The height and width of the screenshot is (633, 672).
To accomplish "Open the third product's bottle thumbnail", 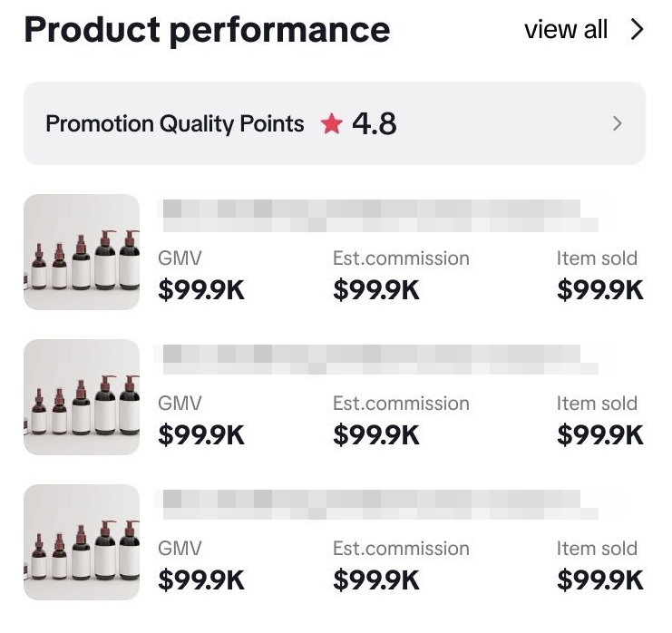I will point(82,542).
